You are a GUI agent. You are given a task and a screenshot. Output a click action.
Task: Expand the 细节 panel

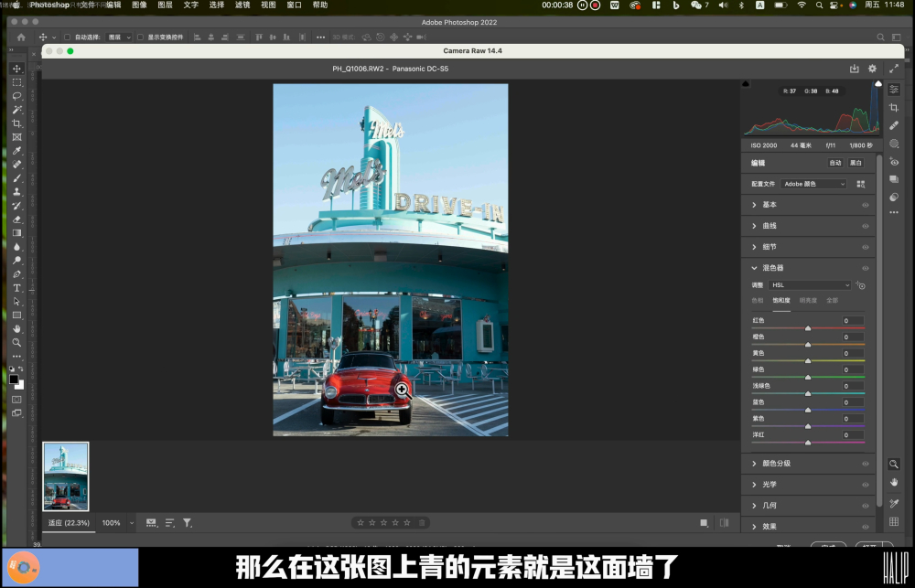click(x=754, y=247)
